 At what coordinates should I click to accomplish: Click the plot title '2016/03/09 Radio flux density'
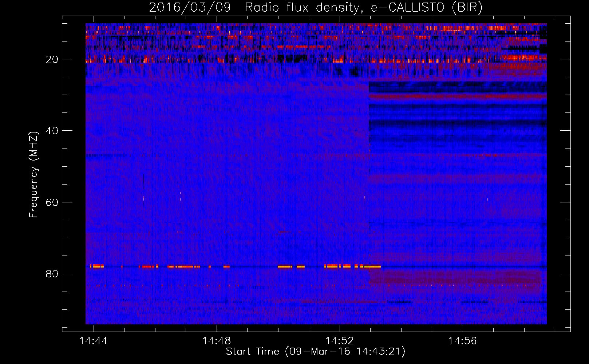pos(254,8)
